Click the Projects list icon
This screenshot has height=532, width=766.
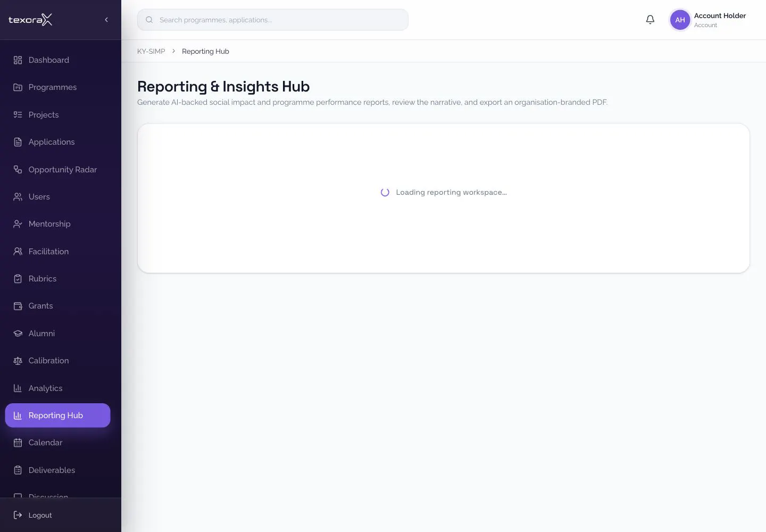click(18, 115)
